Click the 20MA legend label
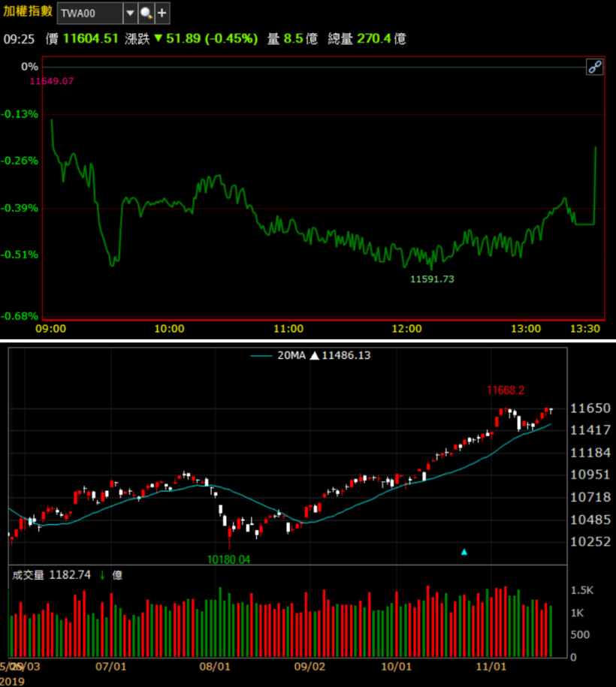Screen dimensions: 616x687 291,355
